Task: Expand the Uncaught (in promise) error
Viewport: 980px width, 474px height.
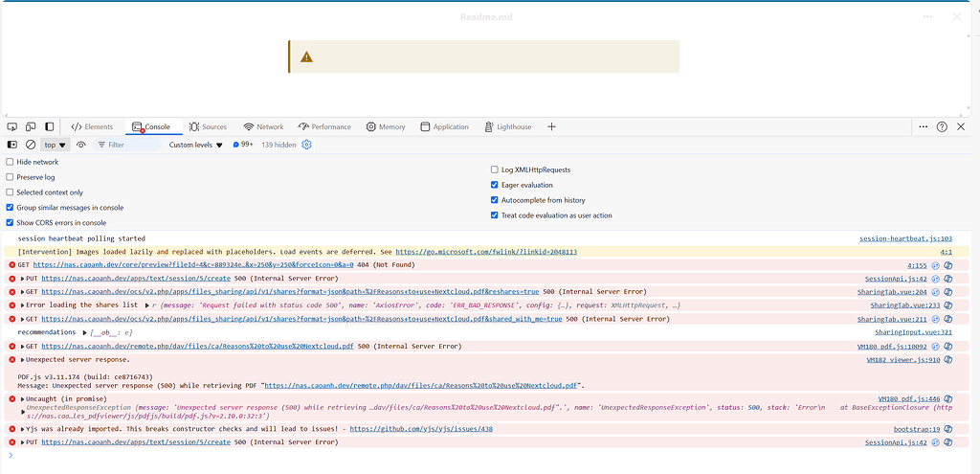Action: [23, 399]
